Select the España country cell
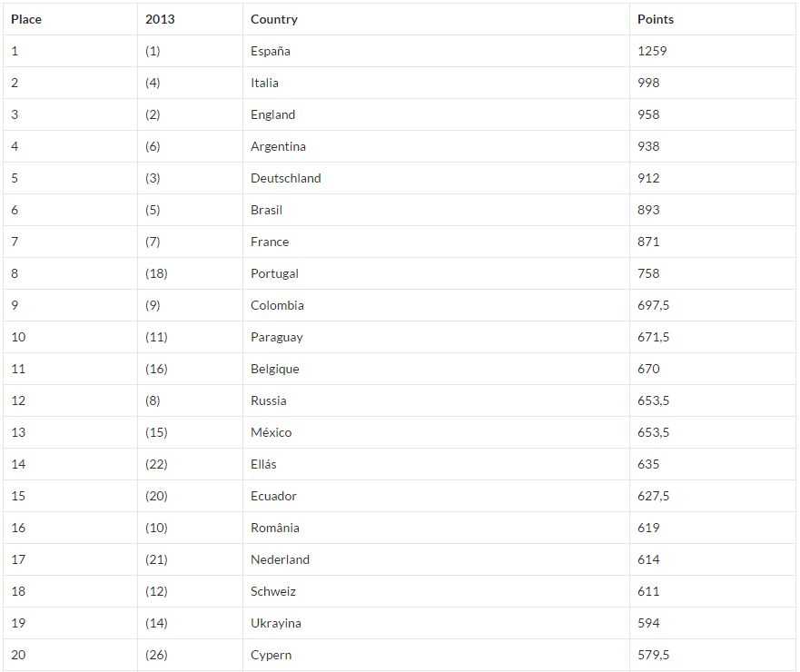 (271, 51)
